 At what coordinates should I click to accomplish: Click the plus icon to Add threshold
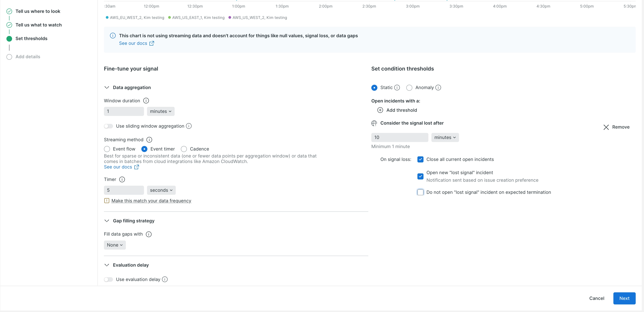click(380, 110)
